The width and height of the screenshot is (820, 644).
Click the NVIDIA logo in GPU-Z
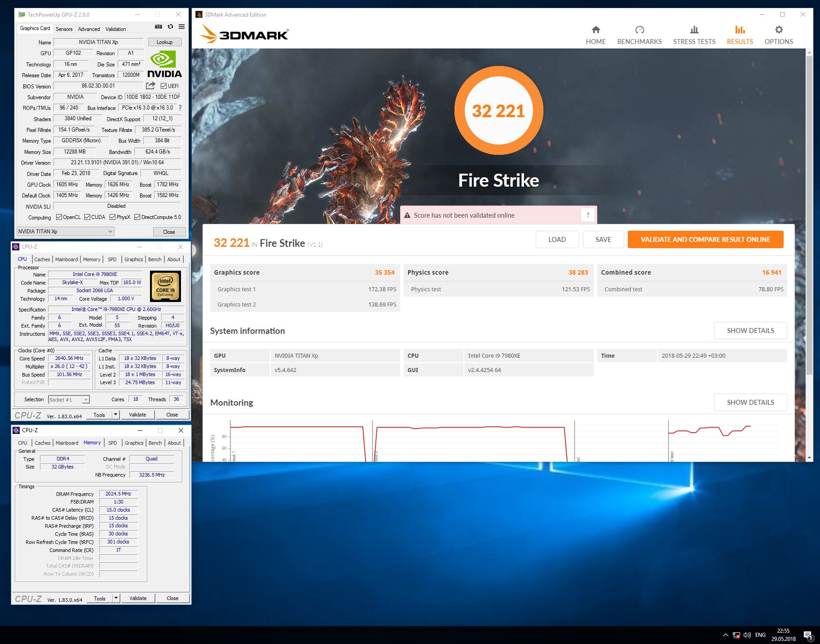[x=164, y=64]
